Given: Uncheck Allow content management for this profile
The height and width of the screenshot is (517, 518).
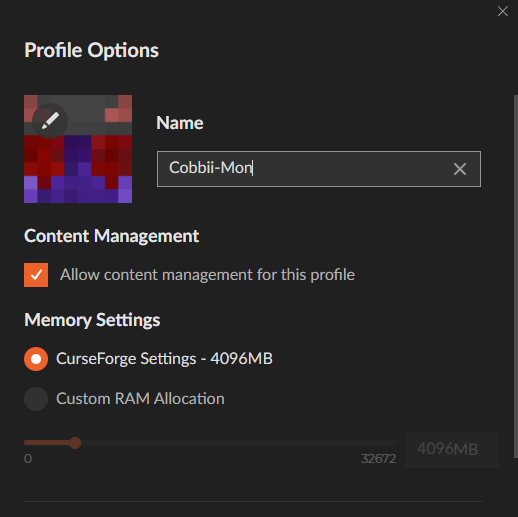Looking at the screenshot, I should point(36,275).
